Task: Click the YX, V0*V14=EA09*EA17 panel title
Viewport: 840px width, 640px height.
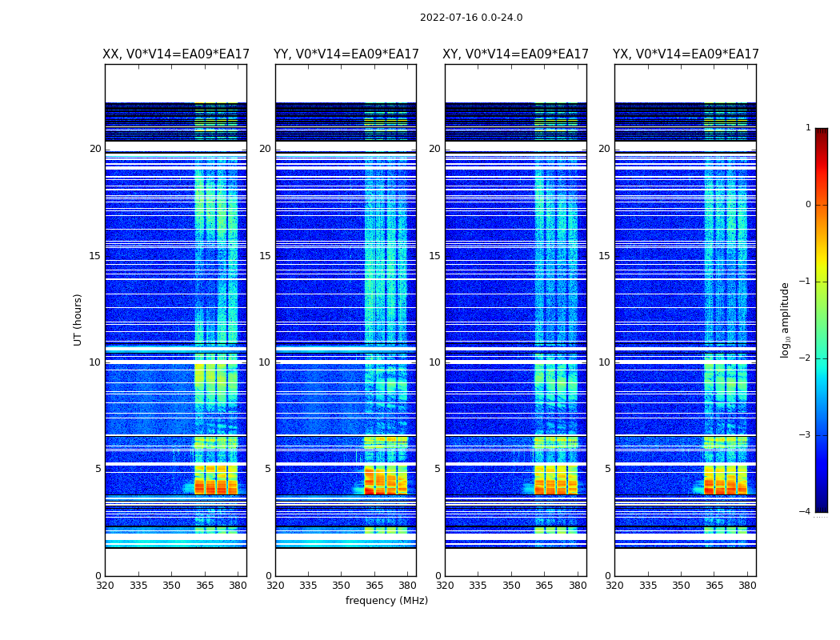Action: pos(686,54)
